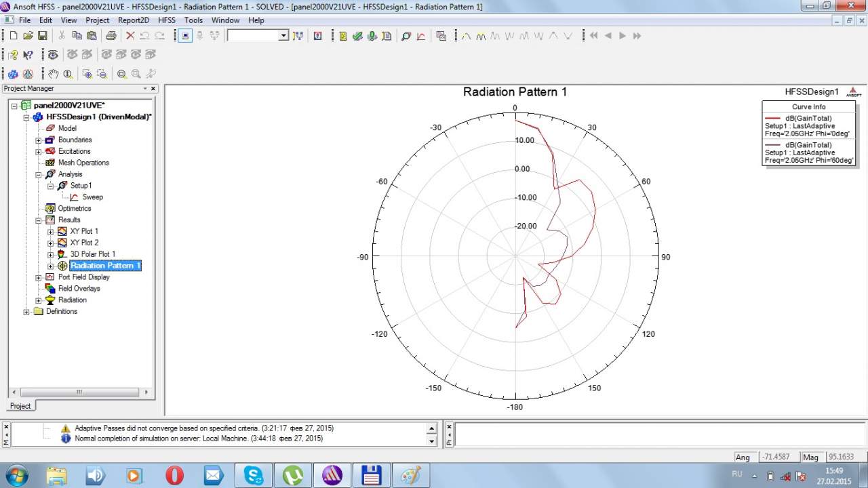Click the red X Delete icon
868x488 pixels.
(x=130, y=36)
